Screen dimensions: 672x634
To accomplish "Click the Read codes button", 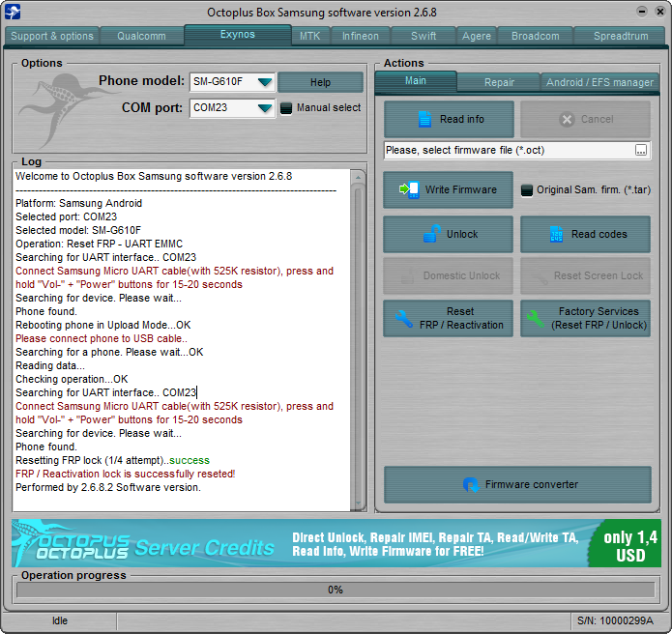I will 585,234.
